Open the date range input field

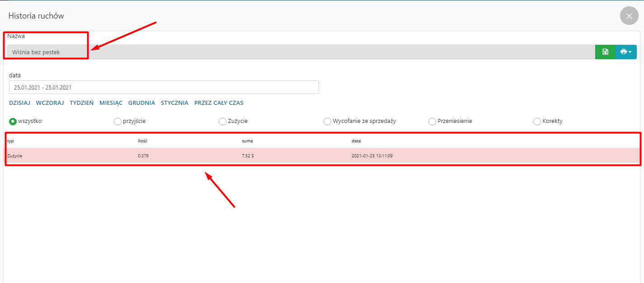tap(164, 87)
